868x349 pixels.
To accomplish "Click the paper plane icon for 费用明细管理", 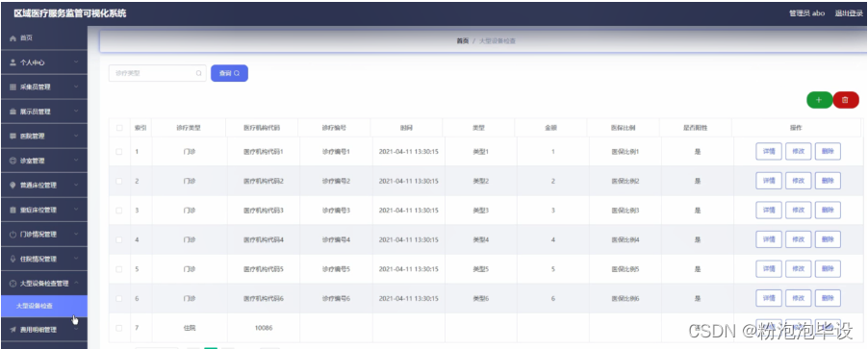I will pos(13,330).
